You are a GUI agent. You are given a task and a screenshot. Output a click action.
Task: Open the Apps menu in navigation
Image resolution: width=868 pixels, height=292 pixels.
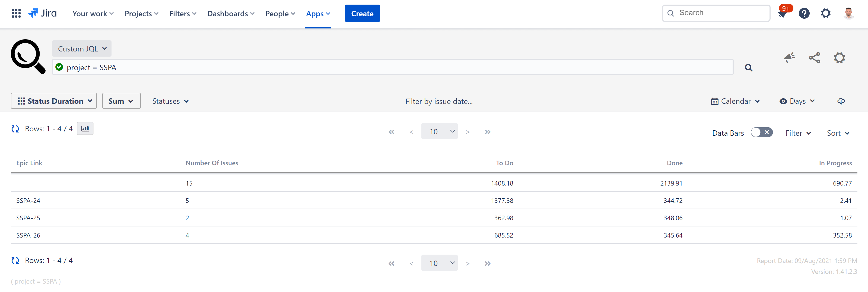(318, 14)
